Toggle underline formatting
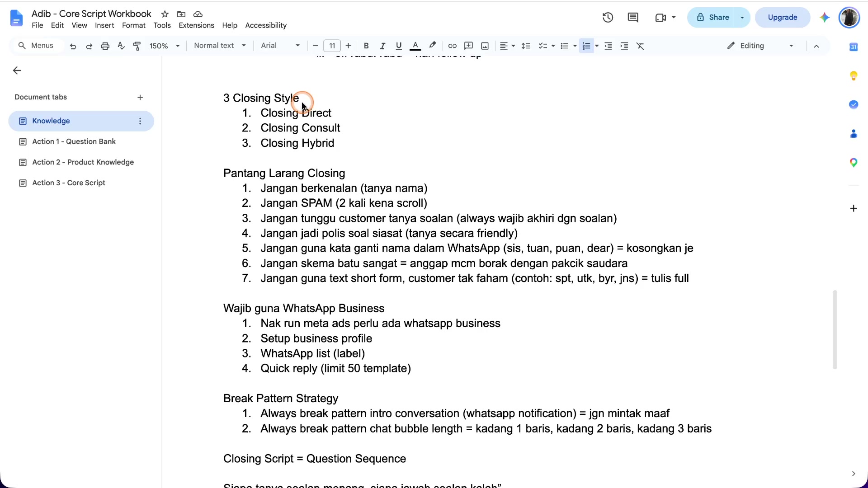The width and height of the screenshot is (868, 488). (399, 46)
